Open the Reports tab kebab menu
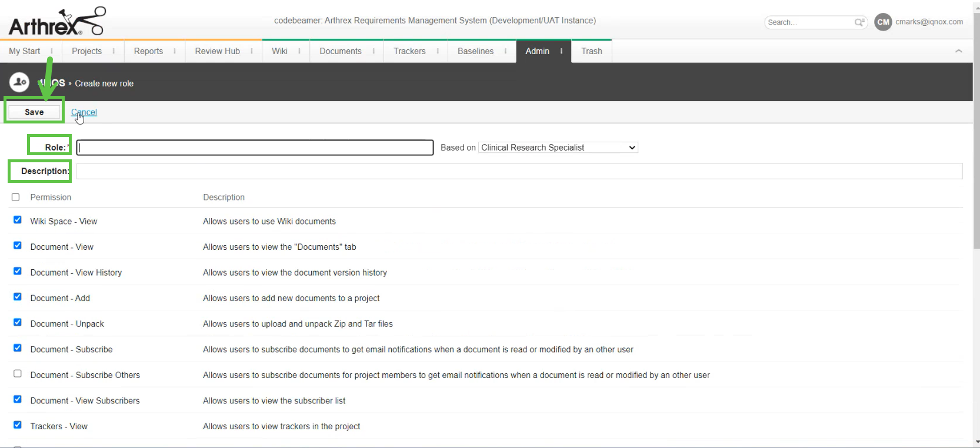The width and height of the screenshot is (980, 448). [x=175, y=51]
